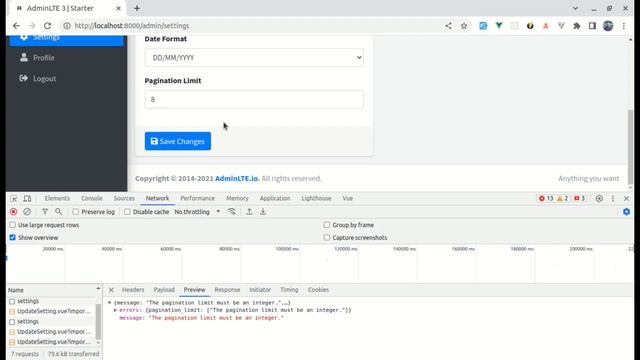
Task: Click the errors count badge
Action: click(546, 198)
